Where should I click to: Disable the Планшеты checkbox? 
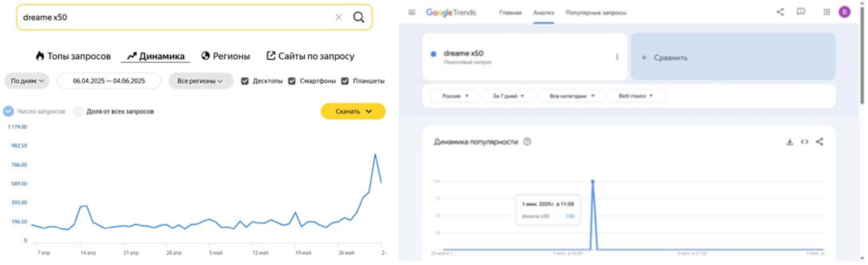pyautogui.click(x=345, y=81)
